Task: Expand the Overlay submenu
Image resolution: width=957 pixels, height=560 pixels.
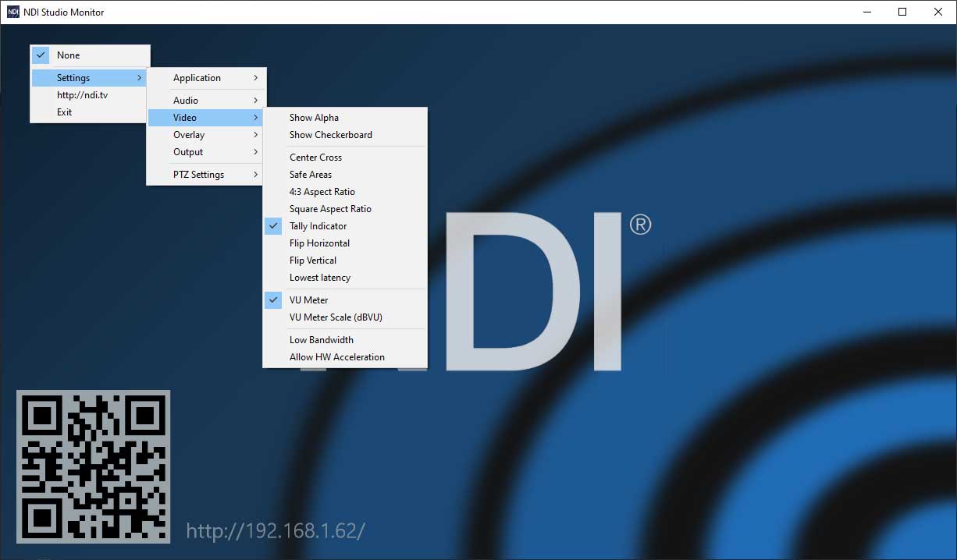Action: [x=207, y=135]
